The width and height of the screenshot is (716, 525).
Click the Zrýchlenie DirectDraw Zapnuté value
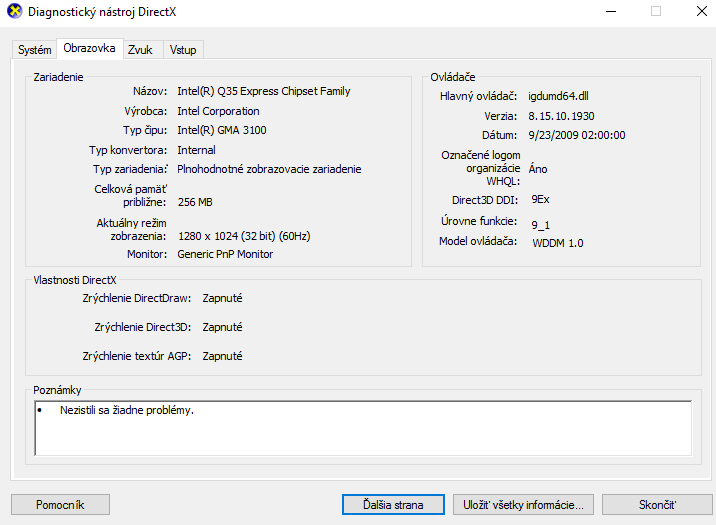coord(222,298)
